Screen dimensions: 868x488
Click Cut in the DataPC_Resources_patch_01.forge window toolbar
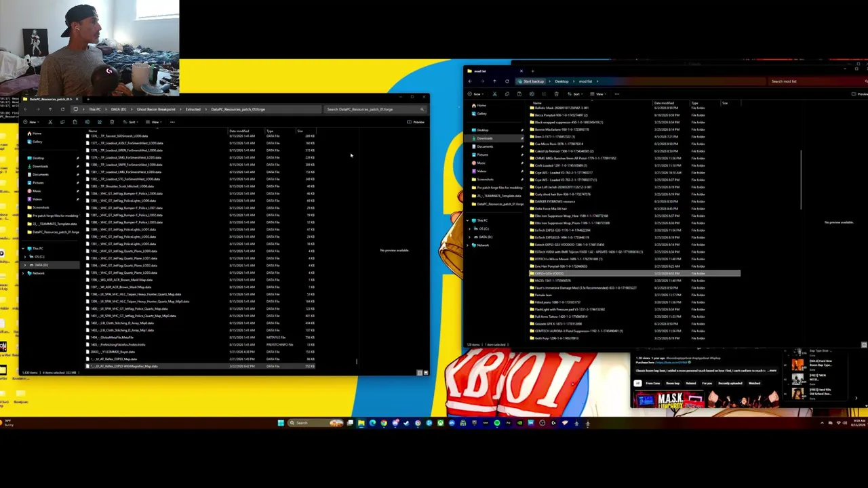(50, 122)
